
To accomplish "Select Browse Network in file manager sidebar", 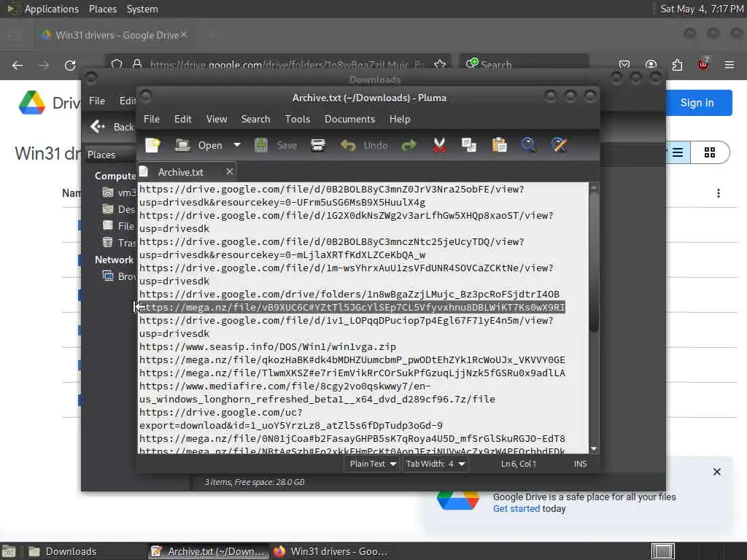I will pos(120,276).
